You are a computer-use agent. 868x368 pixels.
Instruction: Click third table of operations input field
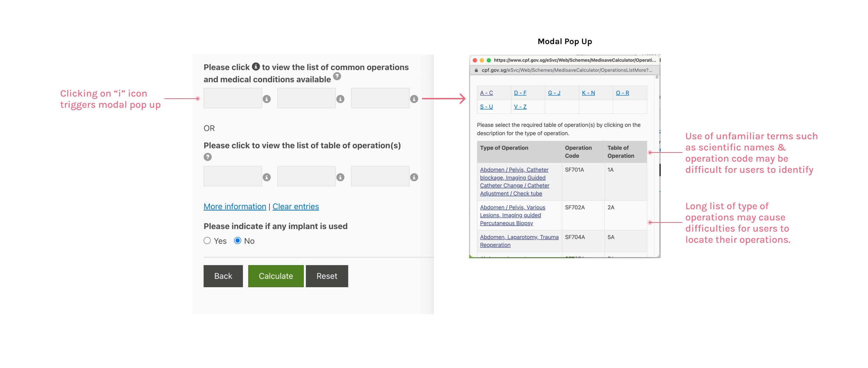click(x=380, y=176)
